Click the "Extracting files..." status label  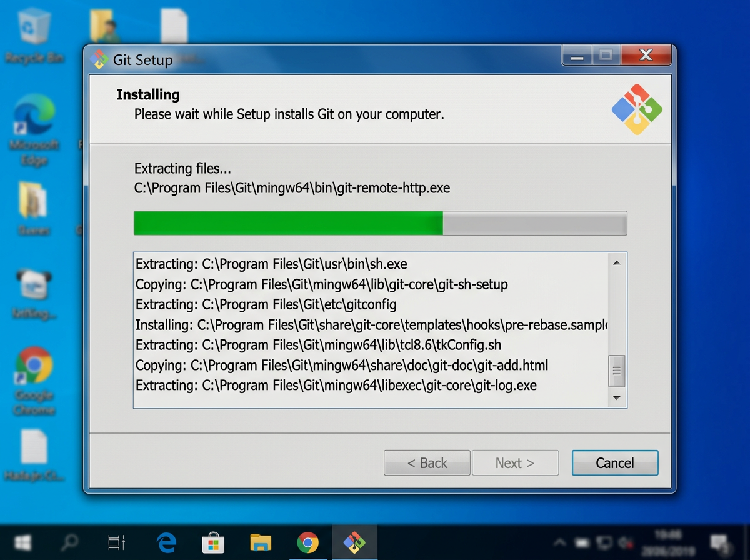(182, 169)
